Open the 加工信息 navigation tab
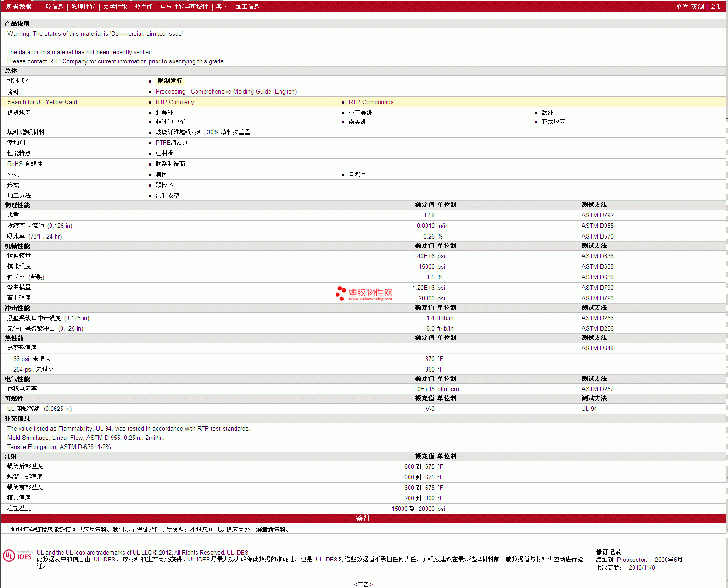Viewport: 728px width, 588px height. (x=247, y=7)
